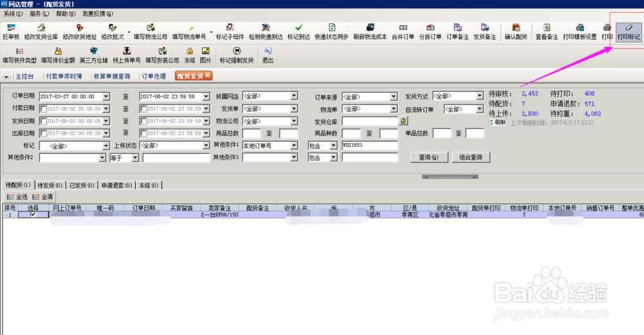This screenshot has width=644, height=335.
Task: Switch to the 待发货 (0) tab
Action: (x=50, y=186)
